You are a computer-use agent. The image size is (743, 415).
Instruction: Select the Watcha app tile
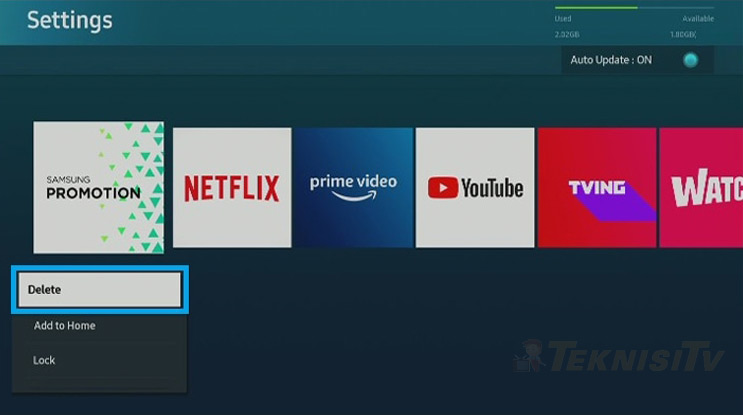pos(701,188)
